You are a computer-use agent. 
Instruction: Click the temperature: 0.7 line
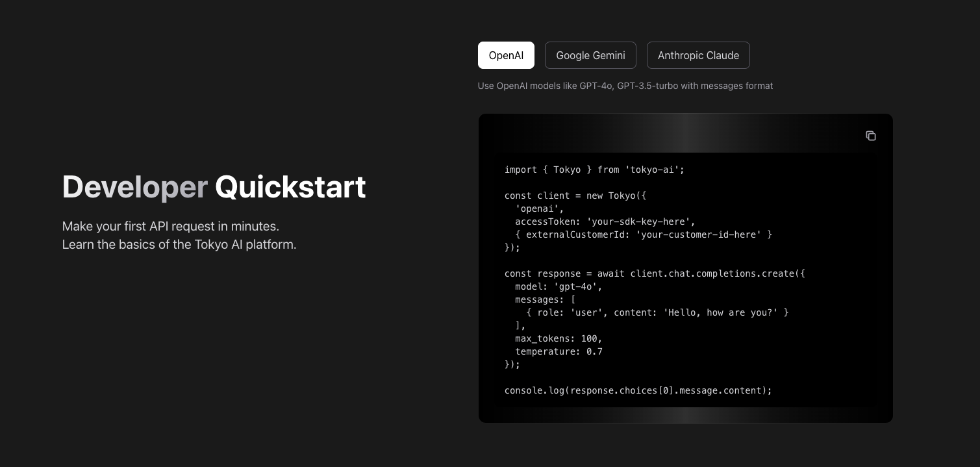coord(559,351)
